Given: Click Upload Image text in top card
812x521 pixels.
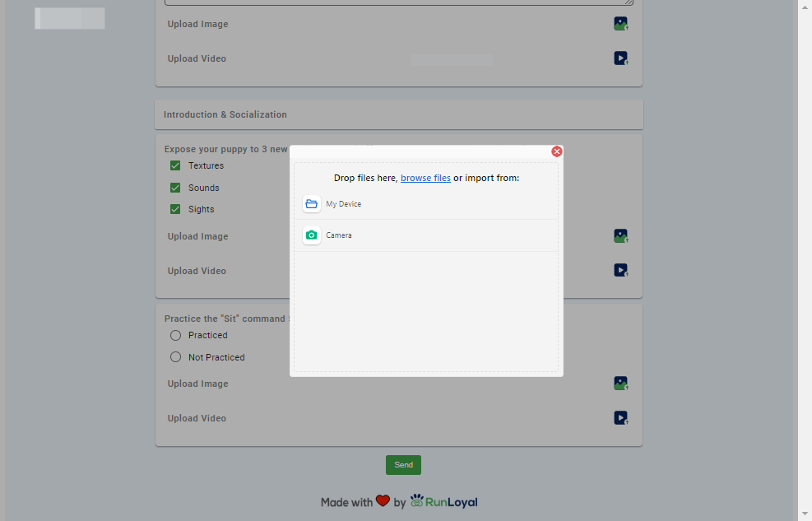Looking at the screenshot, I should click(x=197, y=24).
